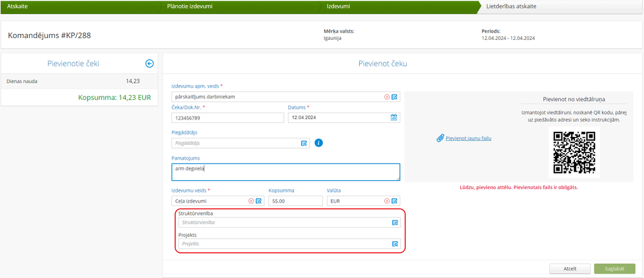
Task: Click the Valūta combo field
Action: [364, 201]
